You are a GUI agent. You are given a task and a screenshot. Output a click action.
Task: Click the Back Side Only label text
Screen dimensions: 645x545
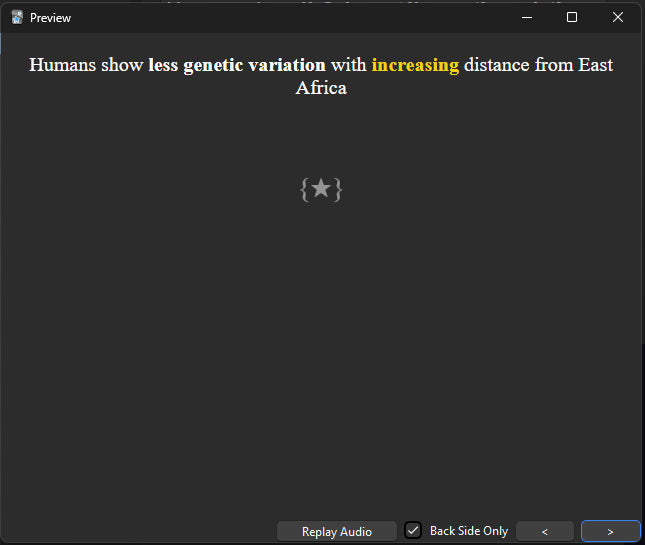pyautogui.click(x=469, y=531)
